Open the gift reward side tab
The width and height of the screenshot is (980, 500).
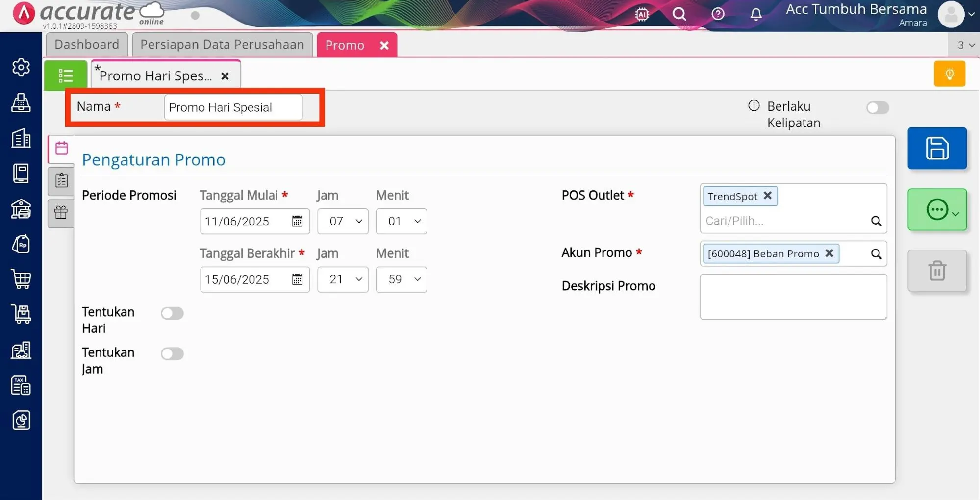(x=61, y=212)
